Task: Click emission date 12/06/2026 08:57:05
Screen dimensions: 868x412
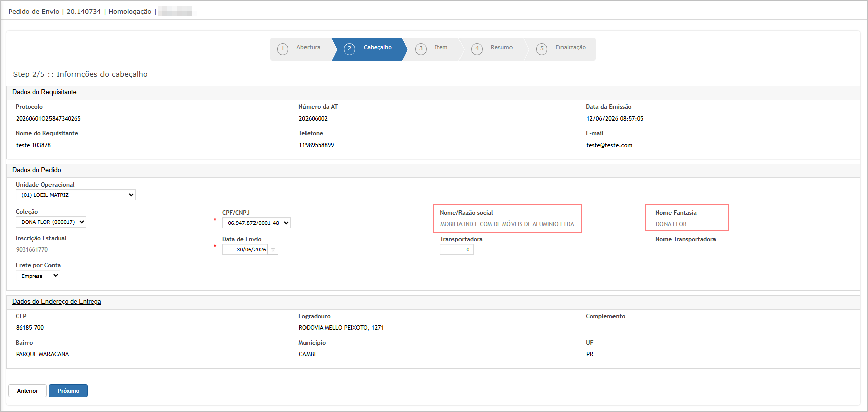Action: pos(615,119)
